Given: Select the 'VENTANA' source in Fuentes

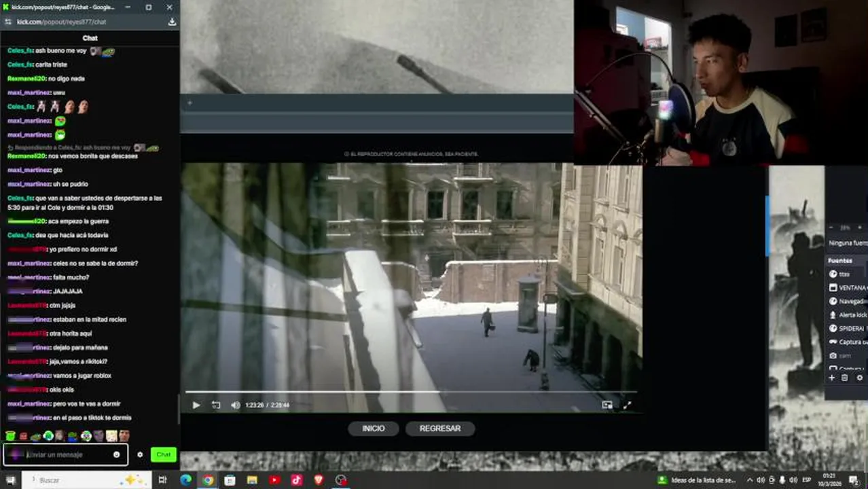Looking at the screenshot, I should click(x=847, y=287).
